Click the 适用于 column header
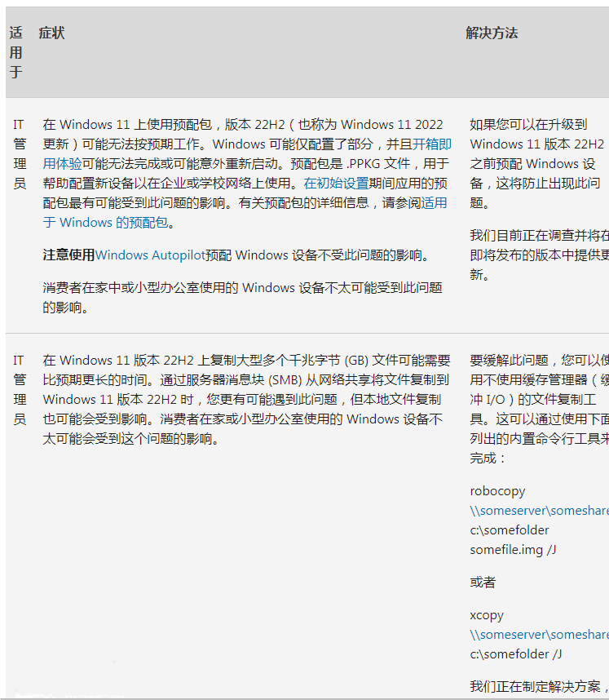 point(16,53)
